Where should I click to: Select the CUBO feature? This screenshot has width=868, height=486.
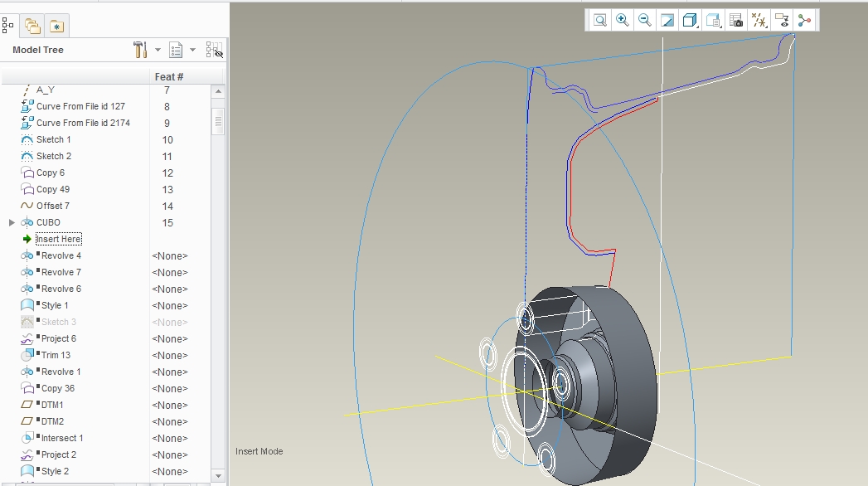48,222
